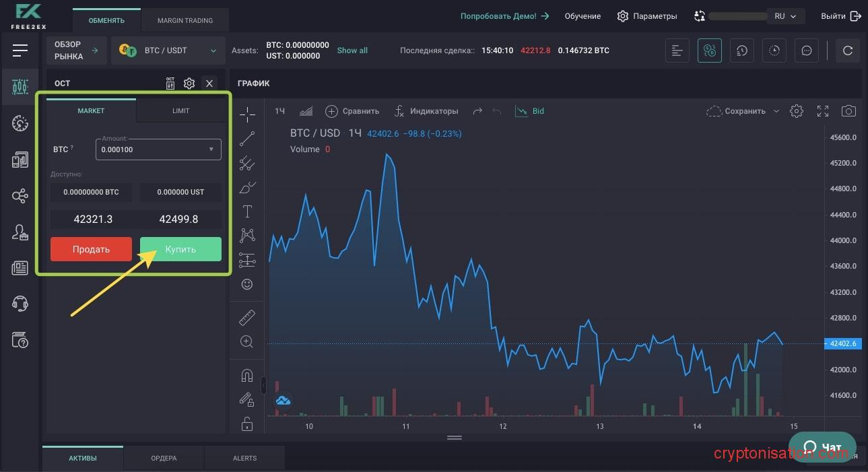This screenshot has width=868, height=472.
Task: Click the refresh icon in top bar
Action: tap(848, 50)
